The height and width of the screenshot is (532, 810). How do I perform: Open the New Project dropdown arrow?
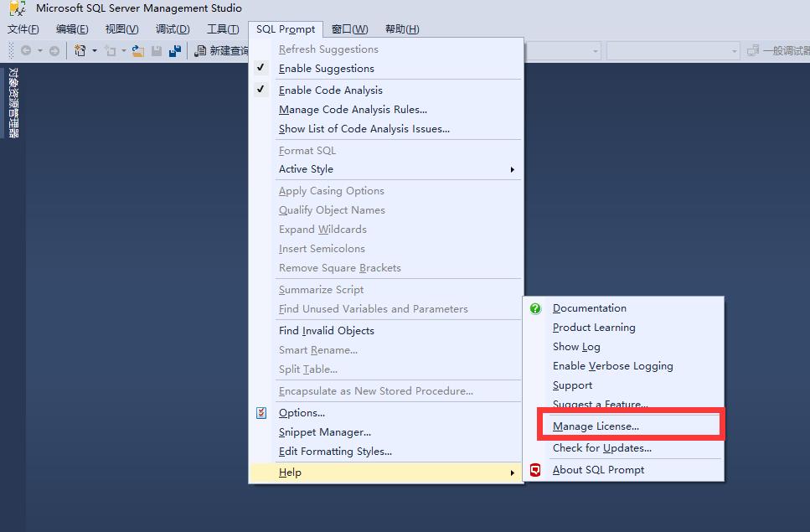(94, 51)
